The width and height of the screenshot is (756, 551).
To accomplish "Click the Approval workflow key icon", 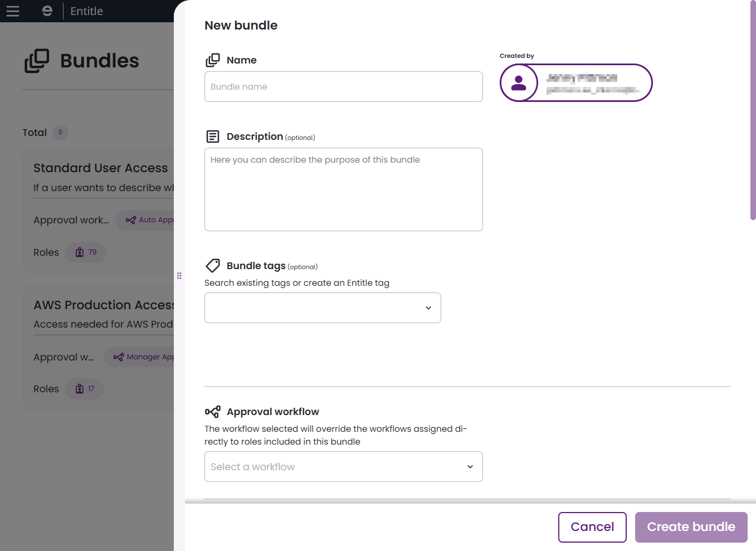I will tap(213, 411).
